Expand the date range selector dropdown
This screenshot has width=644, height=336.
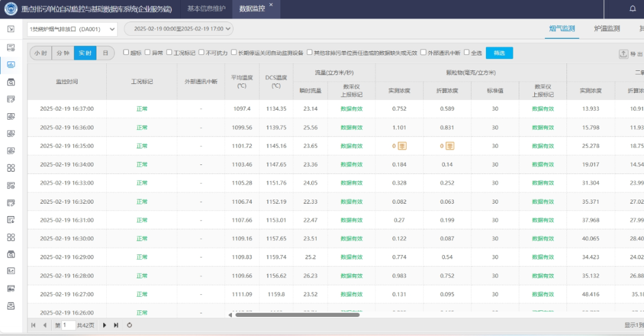click(x=178, y=29)
